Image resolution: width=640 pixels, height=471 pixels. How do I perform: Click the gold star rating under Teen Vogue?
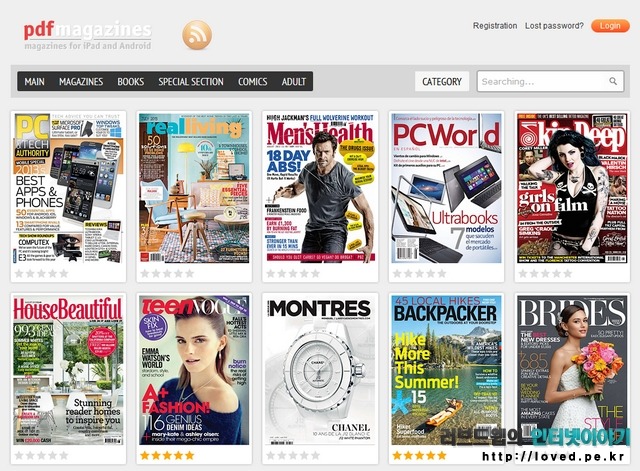click(167, 455)
